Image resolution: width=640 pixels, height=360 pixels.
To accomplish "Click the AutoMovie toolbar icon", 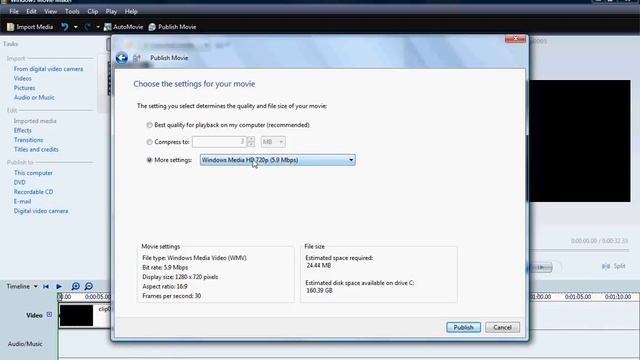I will [107, 27].
